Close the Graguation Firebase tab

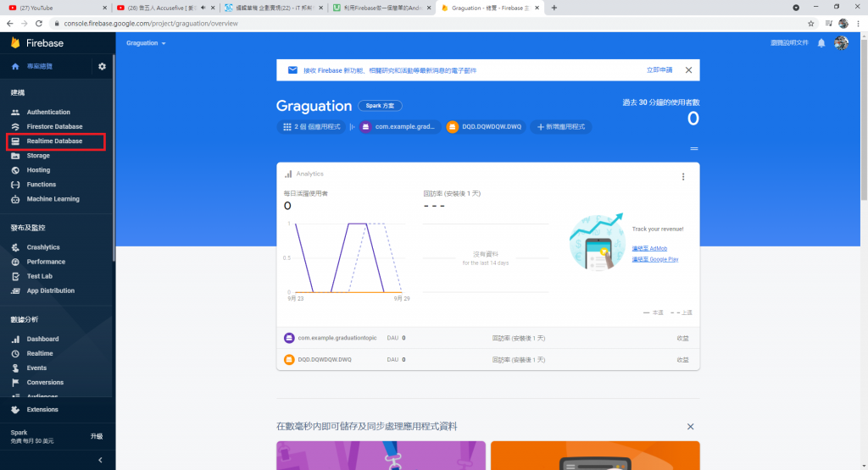537,8
